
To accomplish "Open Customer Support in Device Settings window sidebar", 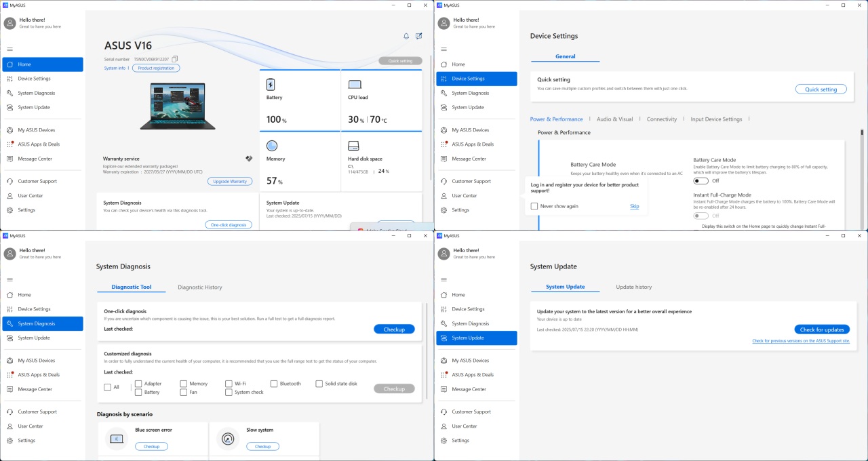I will click(477, 181).
